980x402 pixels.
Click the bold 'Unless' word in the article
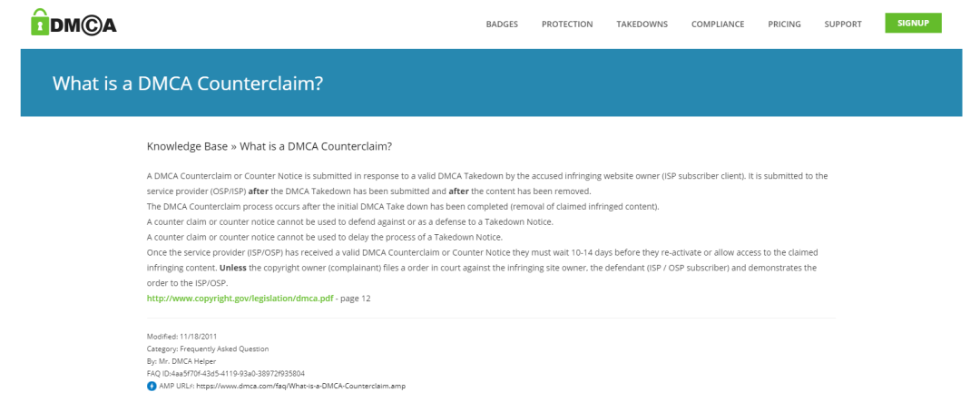click(234, 269)
